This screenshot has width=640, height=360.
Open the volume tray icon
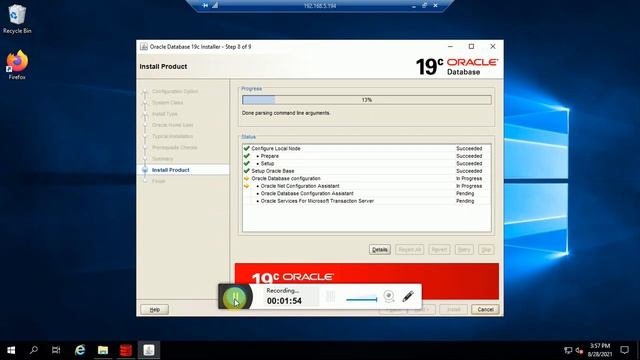coord(579,350)
